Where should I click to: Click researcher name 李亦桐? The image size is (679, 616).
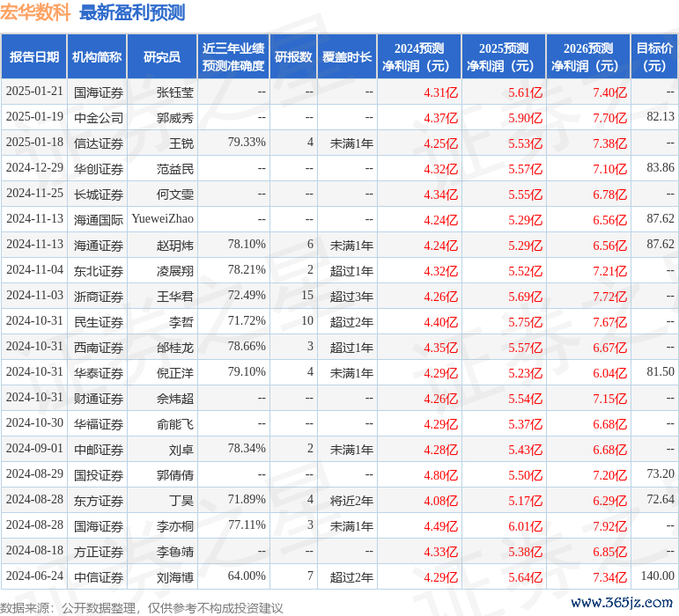coord(175,526)
